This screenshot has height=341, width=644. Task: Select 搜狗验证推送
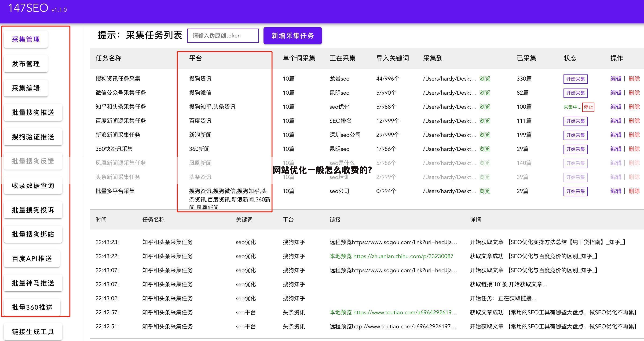point(33,137)
